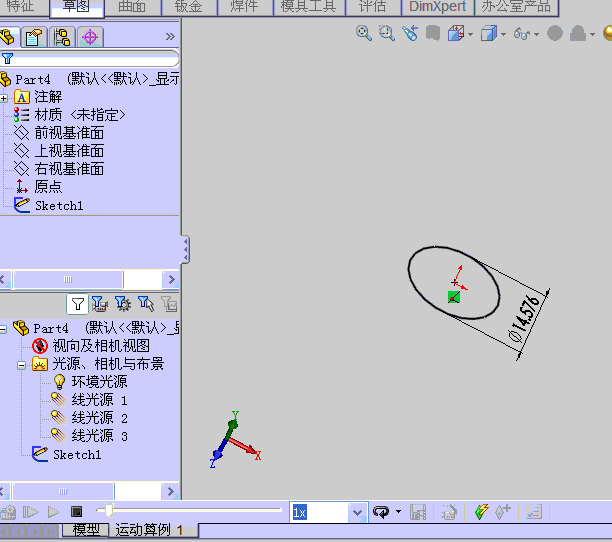Expand the 注解 annotations folder
Viewport: 612px width, 542px height.
pos(4,98)
